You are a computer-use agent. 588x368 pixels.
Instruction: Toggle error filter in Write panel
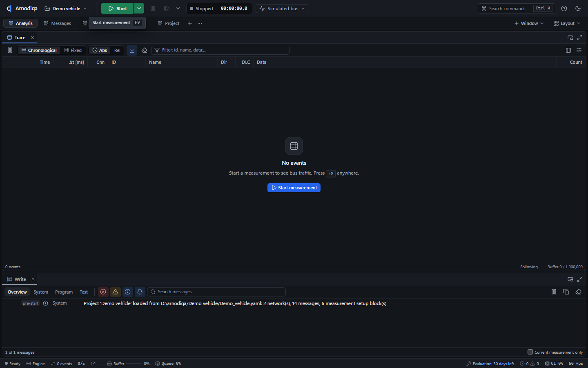[103, 292]
